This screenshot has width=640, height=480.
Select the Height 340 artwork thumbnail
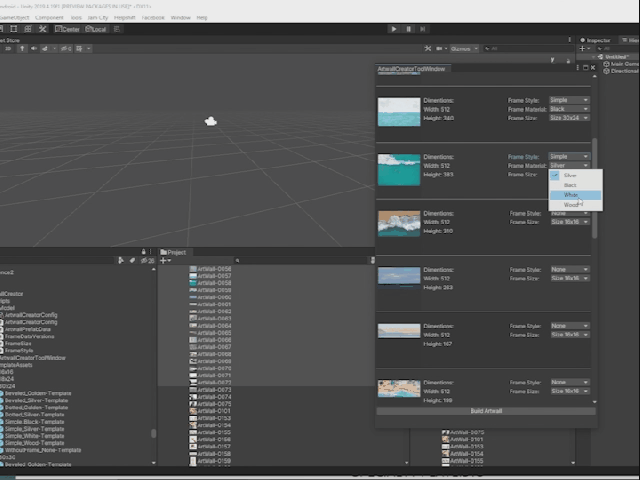click(399, 112)
